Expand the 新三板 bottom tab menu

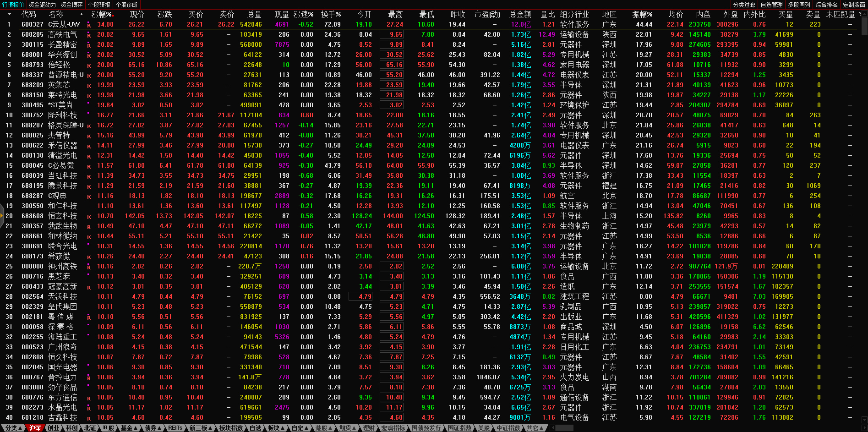click(201, 428)
